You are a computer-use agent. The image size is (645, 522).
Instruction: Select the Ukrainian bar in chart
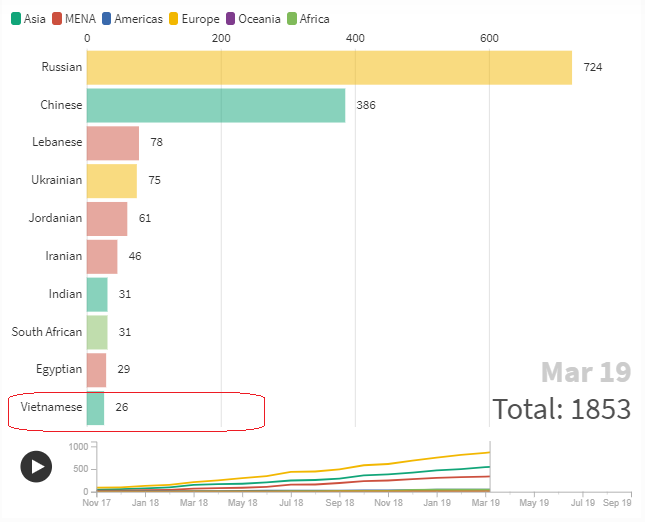point(112,181)
